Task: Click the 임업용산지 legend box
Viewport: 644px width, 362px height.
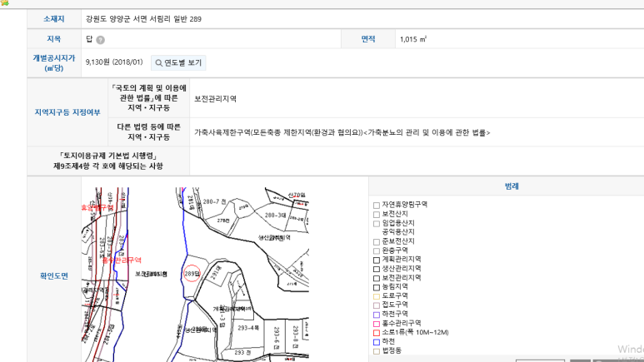Action: point(377,223)
